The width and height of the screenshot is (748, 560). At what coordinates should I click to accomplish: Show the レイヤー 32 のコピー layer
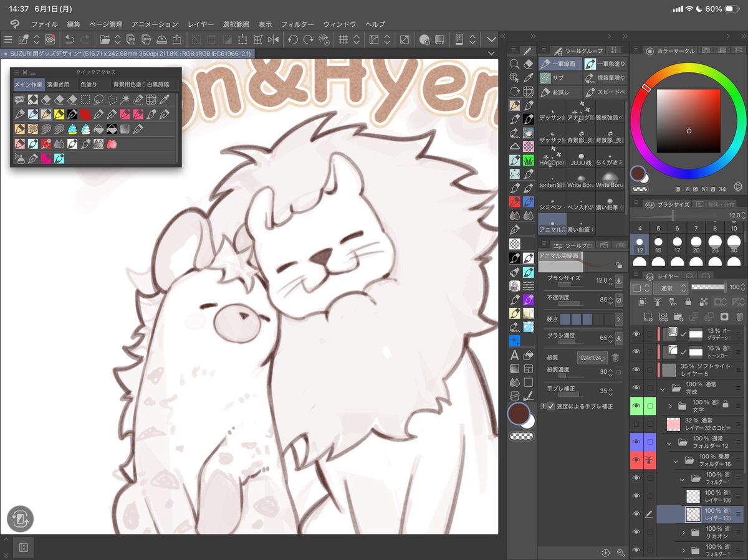tap(636, 424)
